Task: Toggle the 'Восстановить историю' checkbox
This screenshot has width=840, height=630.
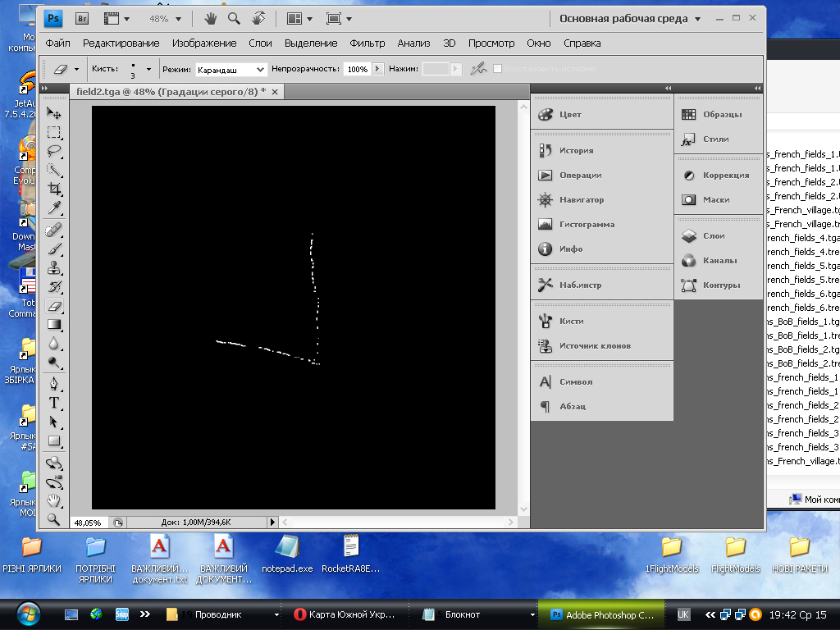Action: (498, 70)
